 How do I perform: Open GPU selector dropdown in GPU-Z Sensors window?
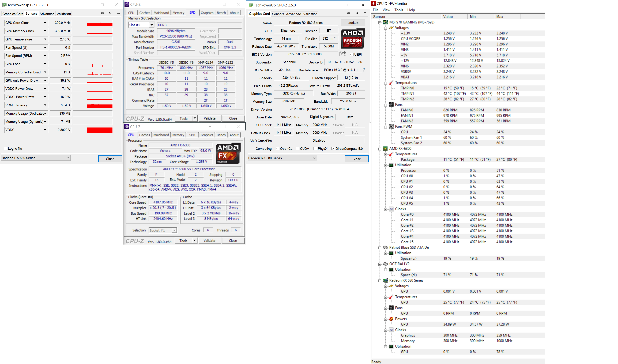(x=36, y=158)
